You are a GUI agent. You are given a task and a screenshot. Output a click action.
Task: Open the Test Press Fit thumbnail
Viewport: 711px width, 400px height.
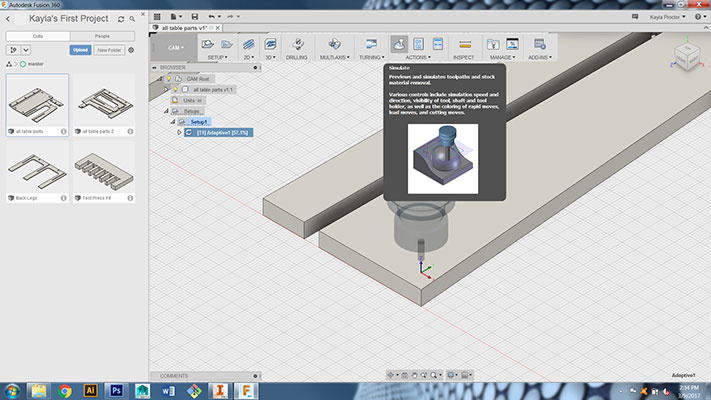(104, 169)
